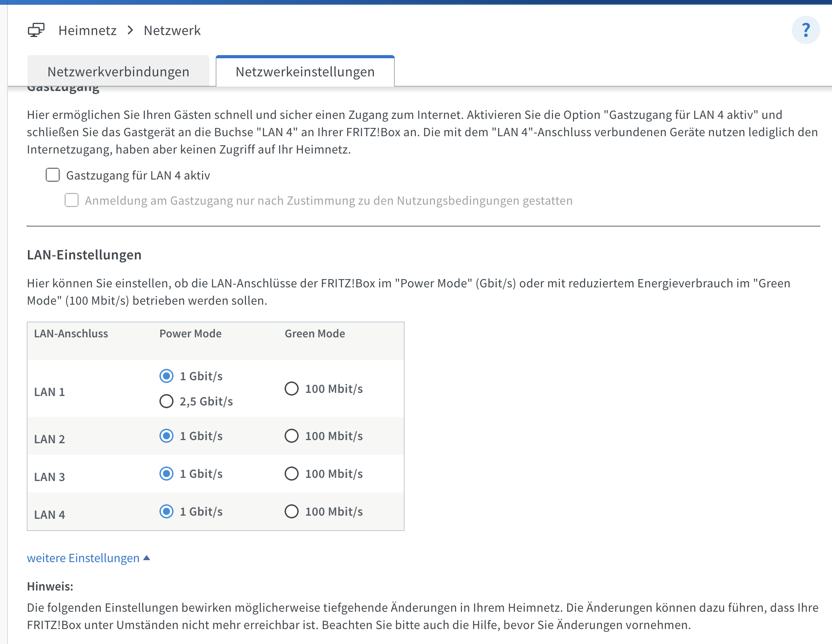Image resolution: width=832 pixels, height=644 pixels.
Task: Set LAN 1 to 2,5 Gbit/s
Action: tap(166, 401)
